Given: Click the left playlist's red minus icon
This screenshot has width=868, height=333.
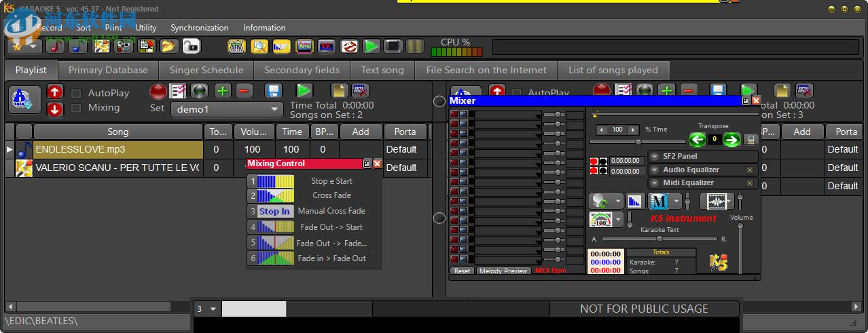Looking at the screenshot, I should (x=245, y=91).
